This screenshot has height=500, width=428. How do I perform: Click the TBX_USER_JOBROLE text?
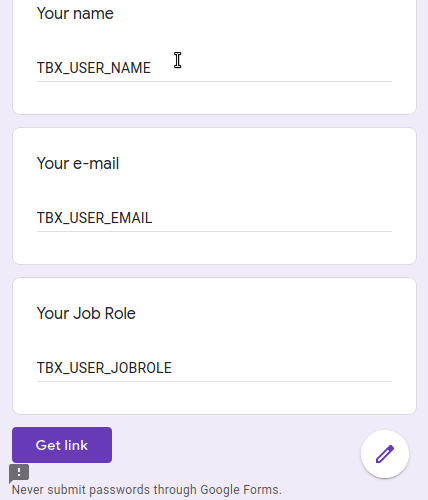point(104,368)
